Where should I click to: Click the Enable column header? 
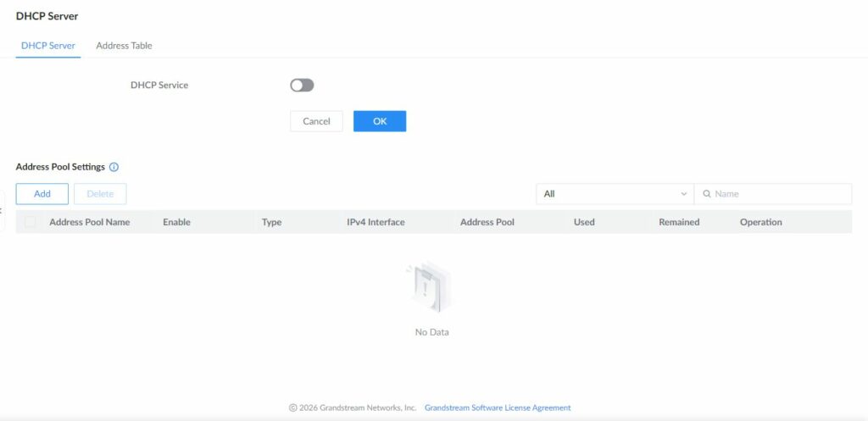[176, 223]
